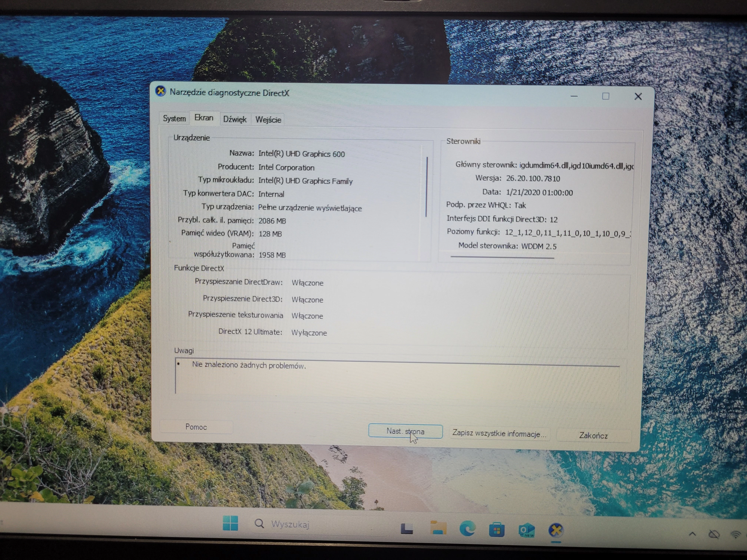Launch Microsoft Store from the taskbar
Image resolution: width=747 pixels, height=560 pixels.
coord(497,530)
